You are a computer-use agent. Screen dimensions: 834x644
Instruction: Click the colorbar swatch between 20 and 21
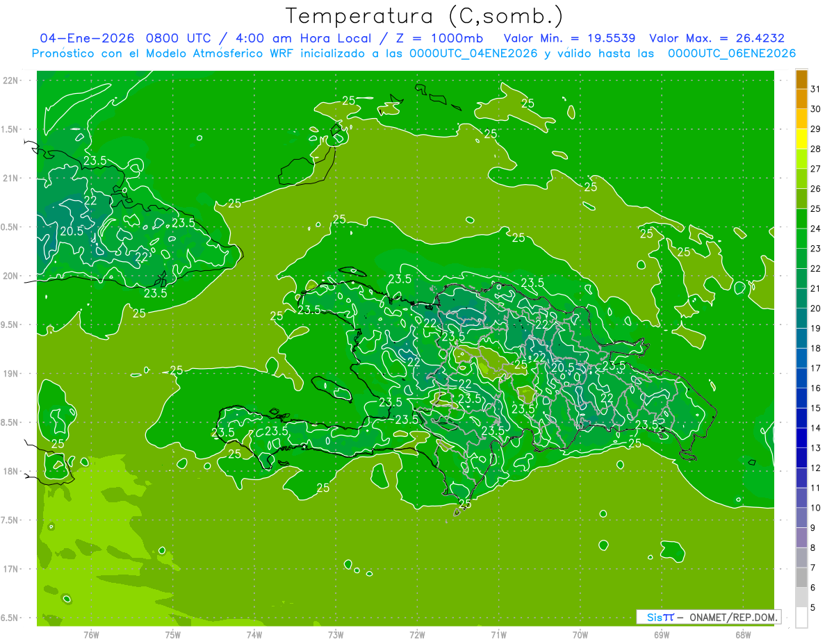point(801,298)
